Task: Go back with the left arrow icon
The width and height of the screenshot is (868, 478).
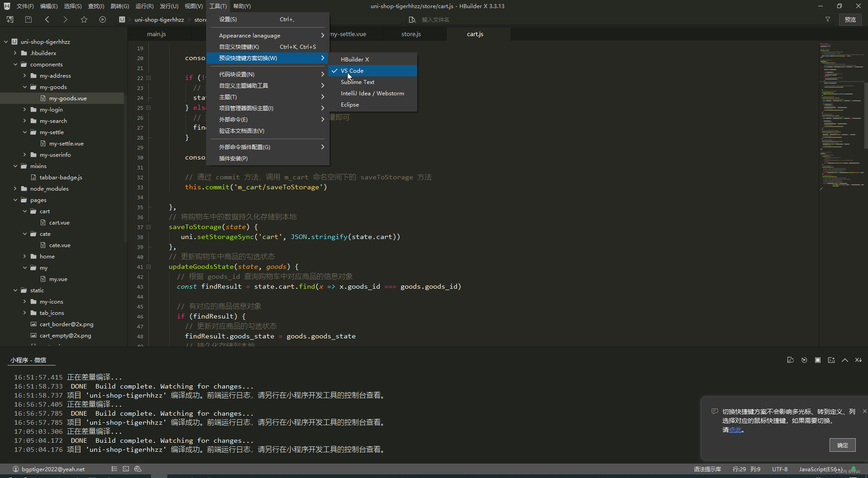Action: pos(47,19)
